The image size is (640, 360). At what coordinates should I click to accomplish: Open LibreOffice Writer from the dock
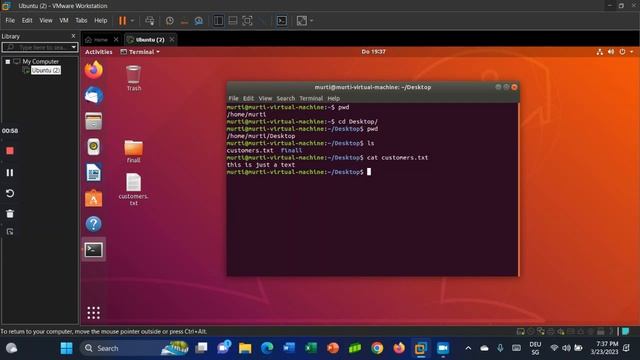point(93,173)
